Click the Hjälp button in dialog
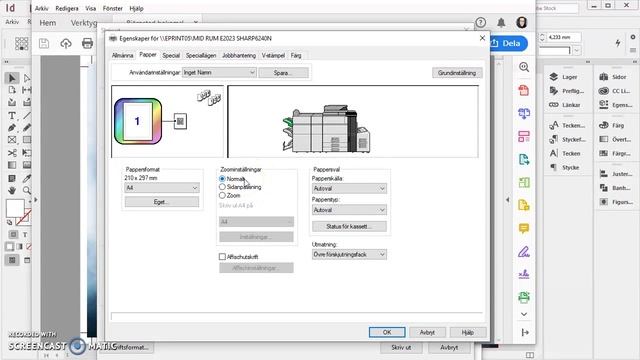The width and height of the screenshot is (640, 360). click(468, 332)
